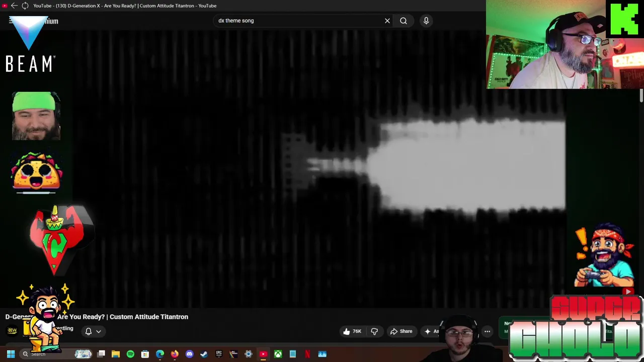Click the search magnifier button

404,21
